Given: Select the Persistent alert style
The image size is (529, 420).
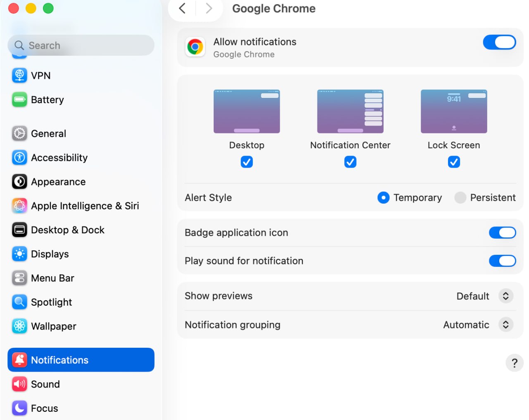Looking at the screenshot, I should (x=460, y=198).
